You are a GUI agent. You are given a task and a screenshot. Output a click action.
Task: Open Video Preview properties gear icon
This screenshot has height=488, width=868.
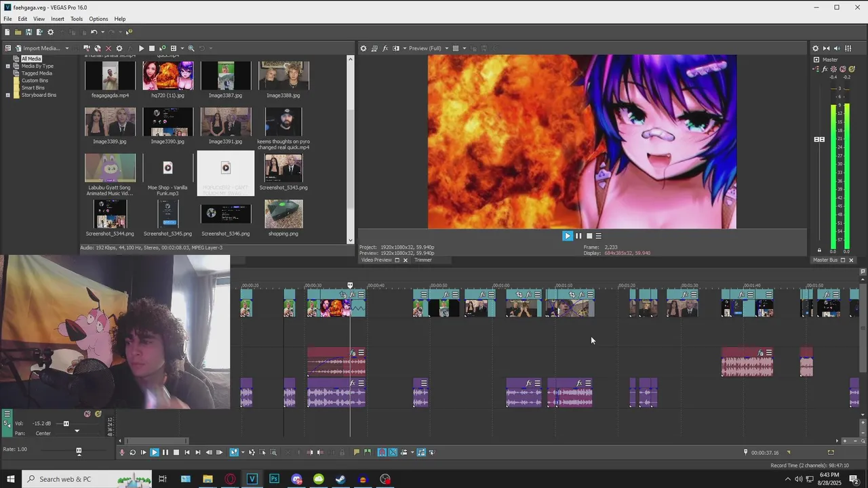(x=363, y=48)
